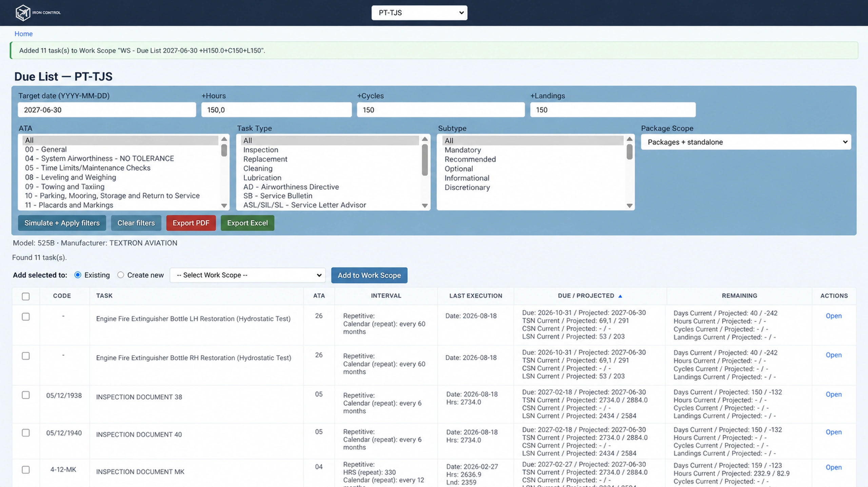Open the PT-TJS aircraft dropdown

pos(419,13)
